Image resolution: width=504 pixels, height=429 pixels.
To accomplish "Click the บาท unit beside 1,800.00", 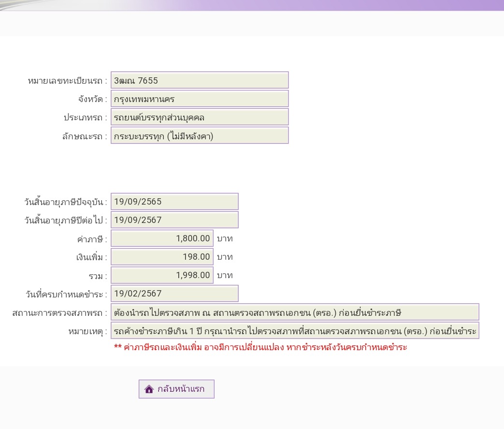I will (x=225, y=238).
